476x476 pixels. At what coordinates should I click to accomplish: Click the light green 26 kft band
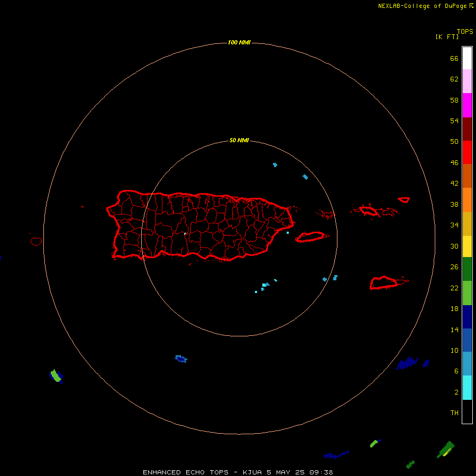pos(467,293)
